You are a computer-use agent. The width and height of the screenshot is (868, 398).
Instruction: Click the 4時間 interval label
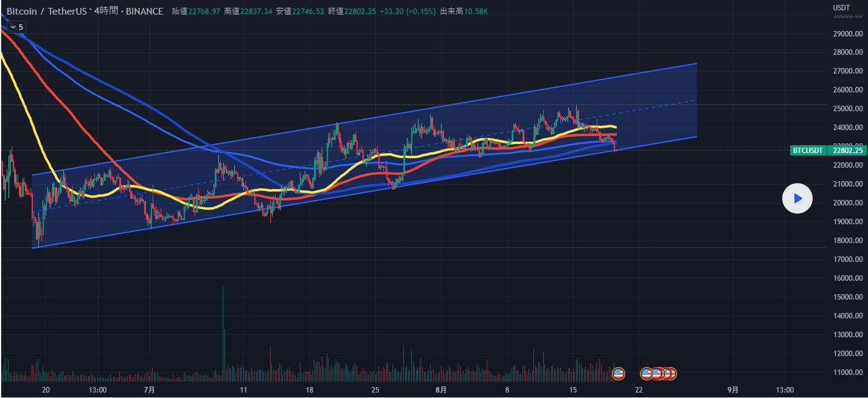(106, 11)
